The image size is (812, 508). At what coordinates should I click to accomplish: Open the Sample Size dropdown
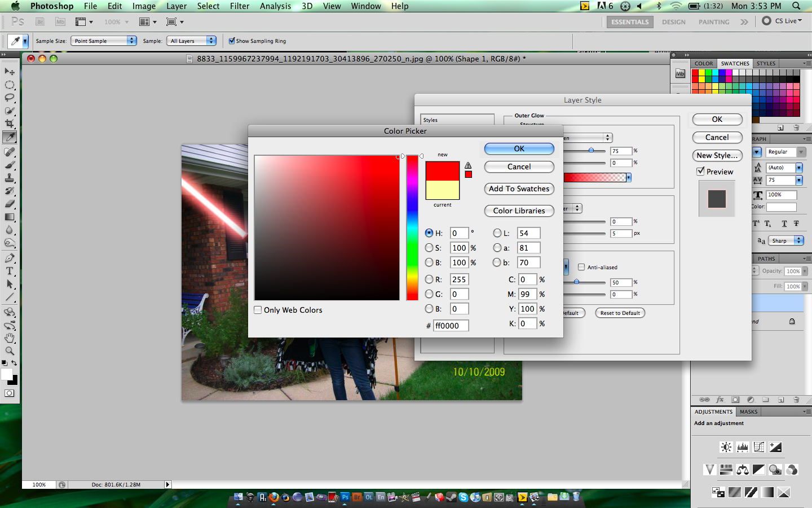[x=104, y=41]
